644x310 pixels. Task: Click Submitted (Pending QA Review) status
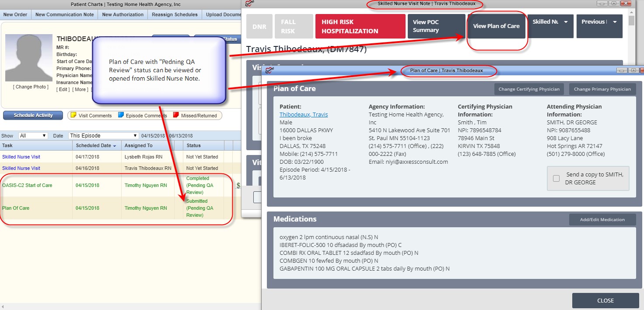coord(199,208)
